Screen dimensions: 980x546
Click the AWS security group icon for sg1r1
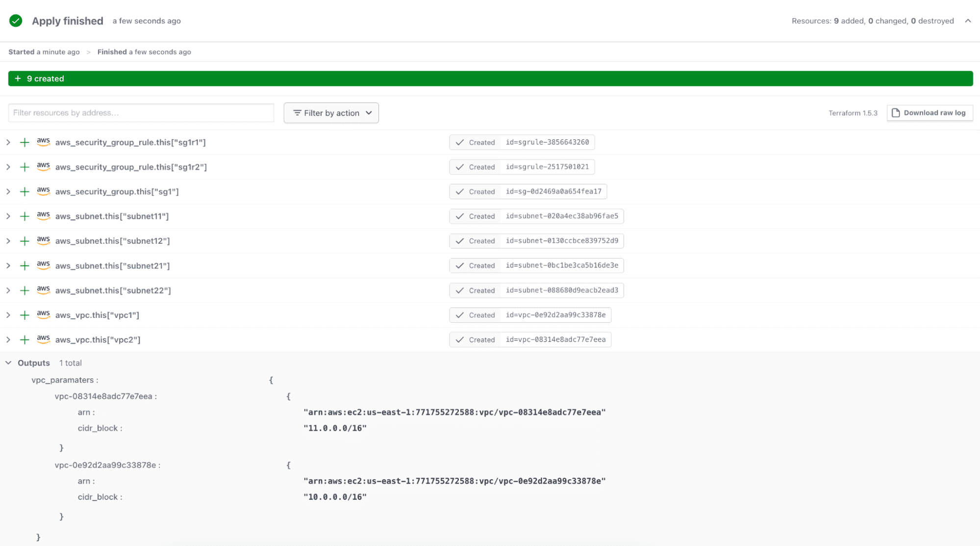(x=43, y=142)
